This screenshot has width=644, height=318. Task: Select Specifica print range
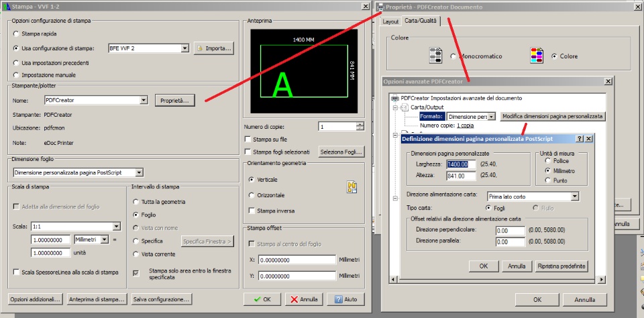(x=136, y=241)
